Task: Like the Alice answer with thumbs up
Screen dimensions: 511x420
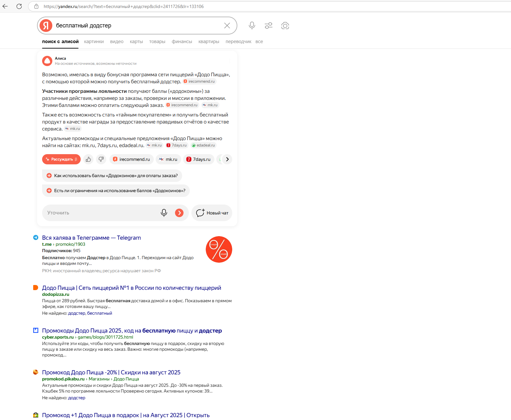Action: pyautogui.click(x=88, y=159)
